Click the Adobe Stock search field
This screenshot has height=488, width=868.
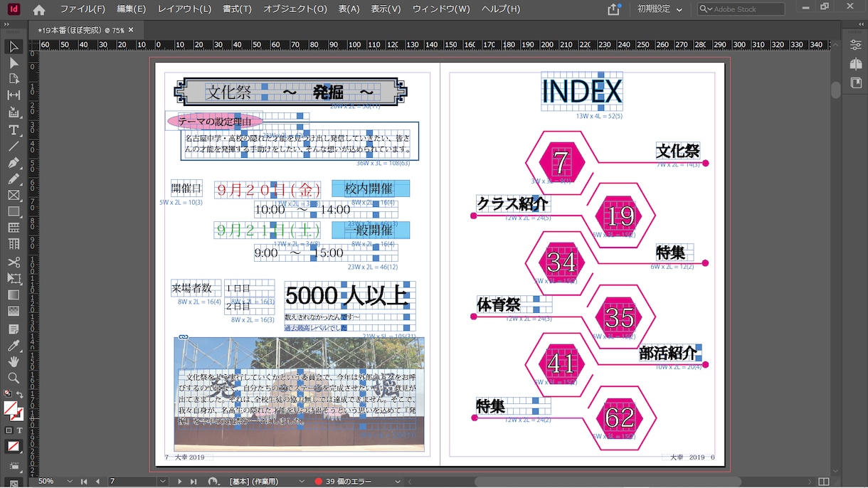[x=740, y=9]
